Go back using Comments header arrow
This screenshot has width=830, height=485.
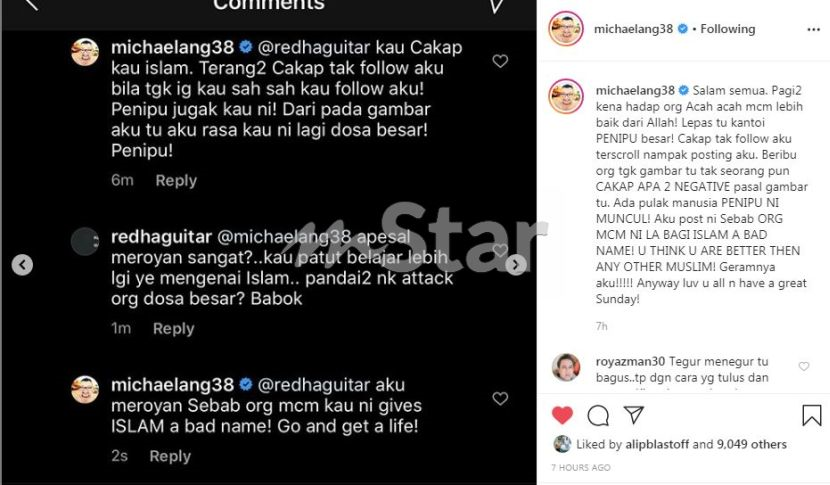coord(30,5)
